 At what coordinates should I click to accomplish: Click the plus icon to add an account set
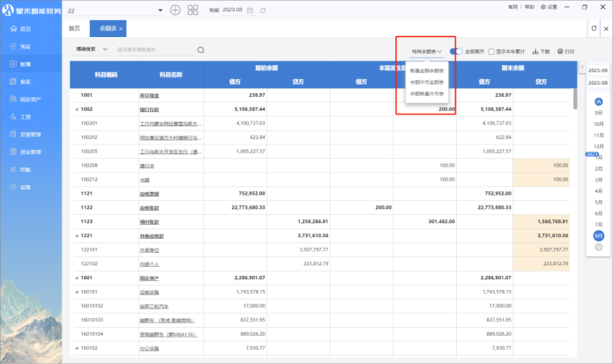point(175,10)
